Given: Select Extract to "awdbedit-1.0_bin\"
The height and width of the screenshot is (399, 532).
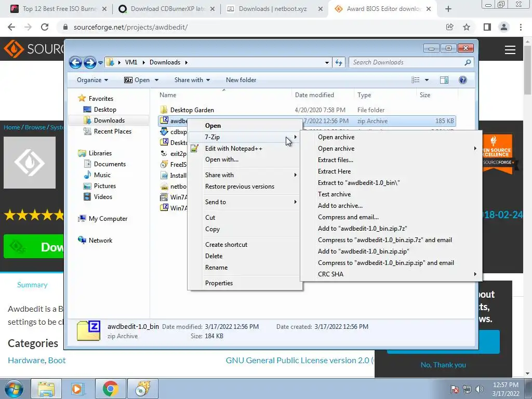Looking at the screenshot, I should click(391, 183).
